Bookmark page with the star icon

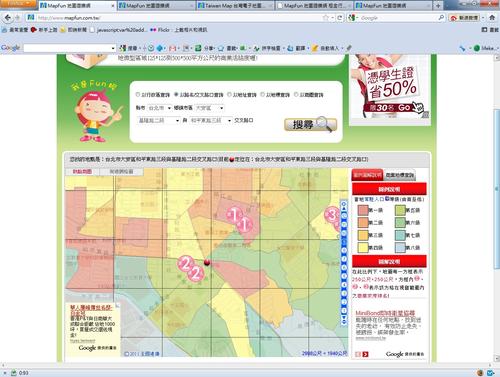pos(326,18)
